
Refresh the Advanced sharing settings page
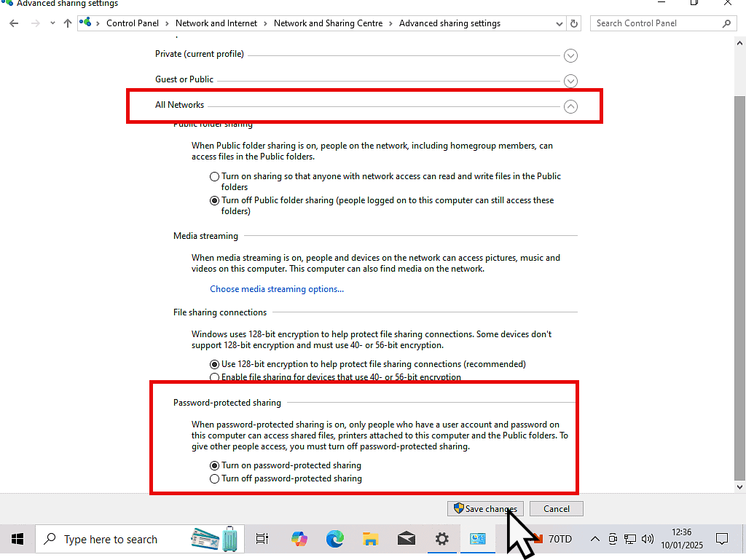coord(574,23)
